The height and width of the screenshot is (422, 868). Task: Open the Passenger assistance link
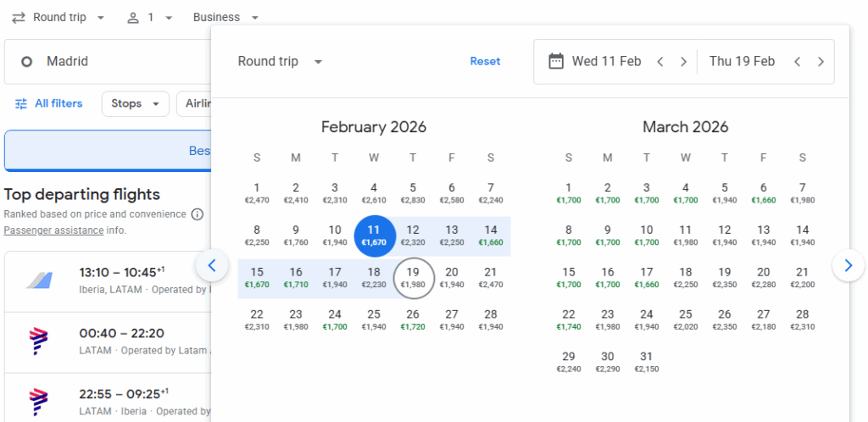tap(53, 230)
